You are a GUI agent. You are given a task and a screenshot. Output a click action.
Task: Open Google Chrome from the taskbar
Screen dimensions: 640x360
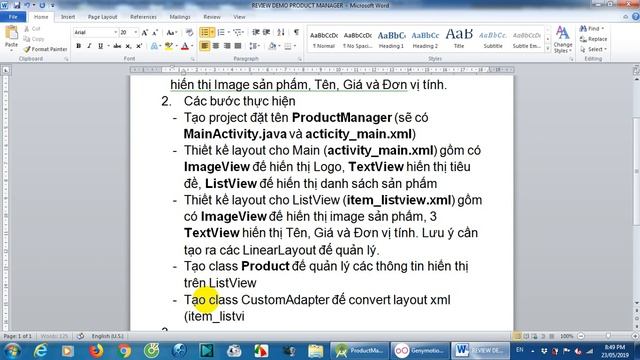pos(124,351)
